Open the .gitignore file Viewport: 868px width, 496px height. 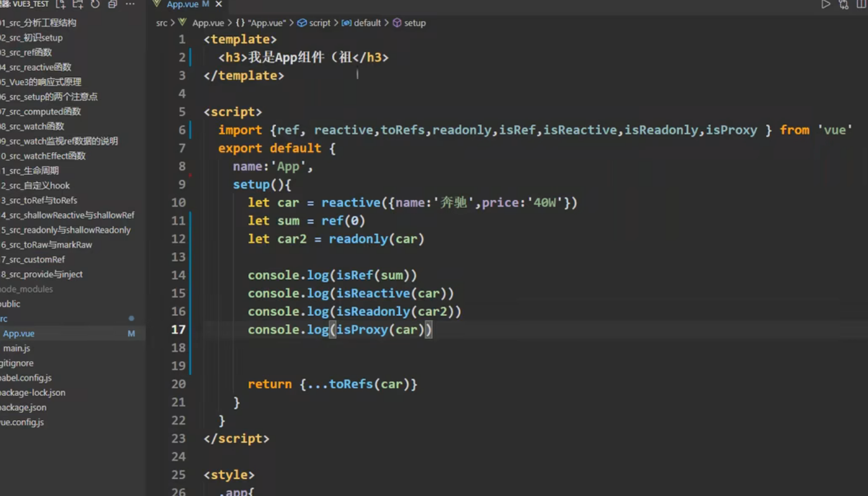17,363
